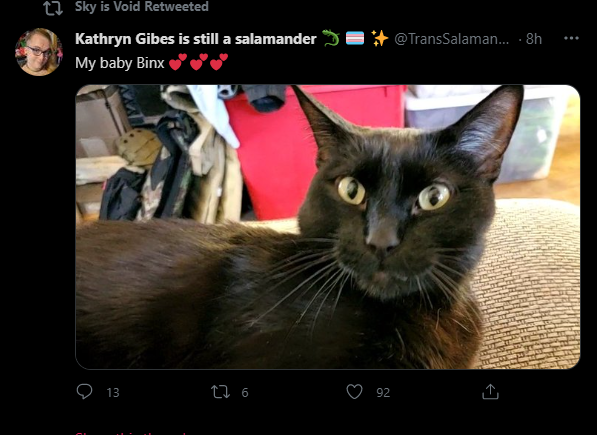Click the Kathryn Gibes display name
Image resolution: width=597 pixels, height=435 pixels.
pyautogui.click(x=196, y=39)
